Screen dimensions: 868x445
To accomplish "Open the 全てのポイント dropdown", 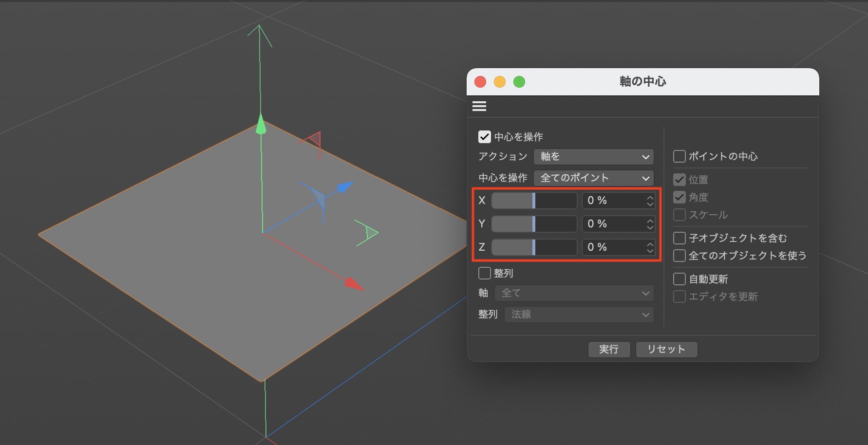I will pos(593,178).
